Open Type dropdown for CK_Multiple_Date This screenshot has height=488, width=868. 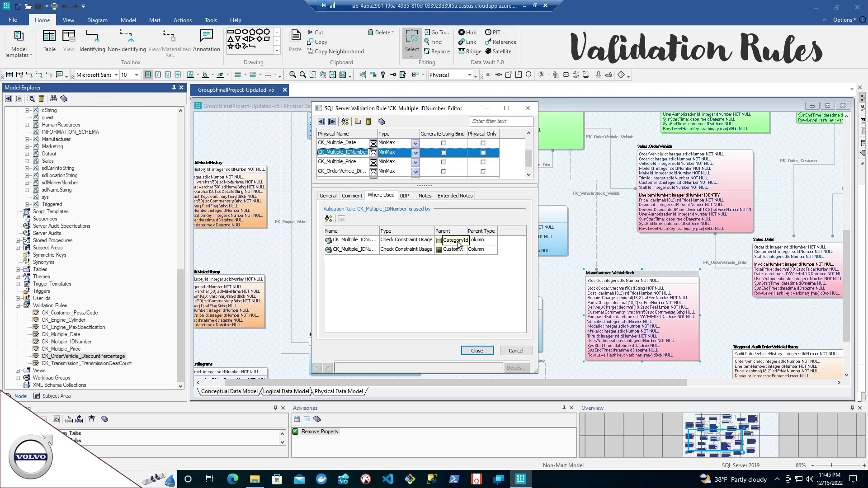coord(415,143)
